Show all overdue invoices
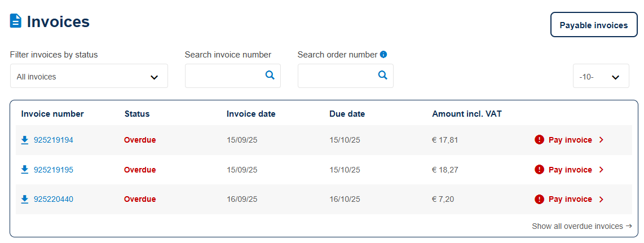This screenshot has width=644, height=243. [x=581, y=226]
